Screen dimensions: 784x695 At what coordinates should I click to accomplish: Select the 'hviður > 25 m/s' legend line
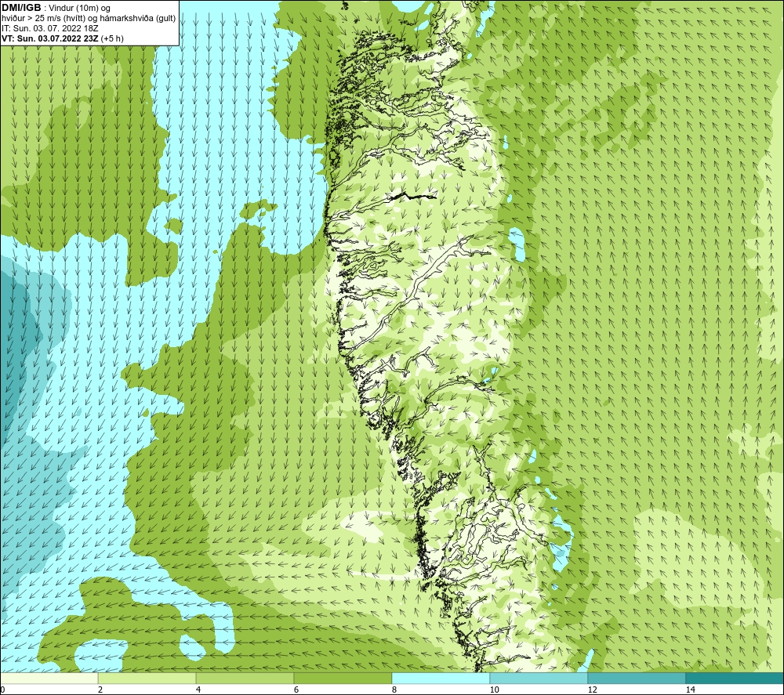[89, 19]
